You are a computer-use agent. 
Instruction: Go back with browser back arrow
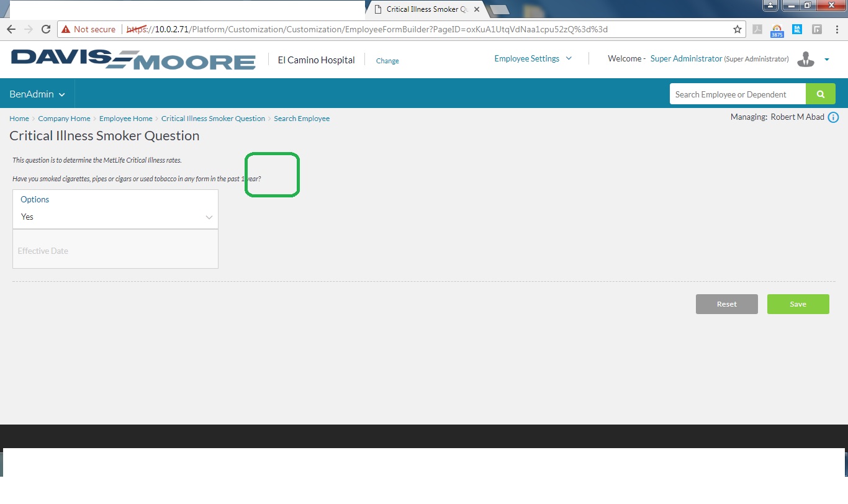(x=11, y=29)
